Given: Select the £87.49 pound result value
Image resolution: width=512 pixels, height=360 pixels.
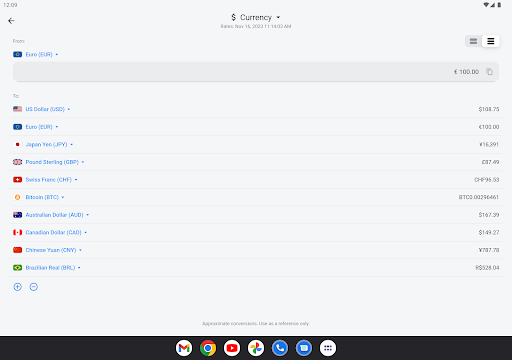Looking at the screenshot, I should [x=490, y=162].
